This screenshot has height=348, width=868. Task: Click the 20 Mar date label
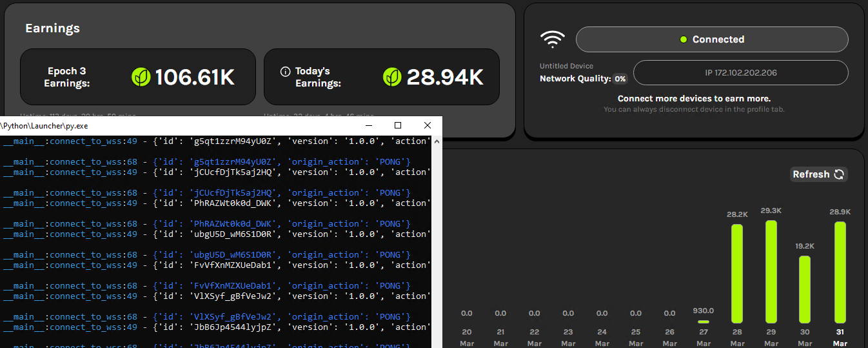(467, 338)
